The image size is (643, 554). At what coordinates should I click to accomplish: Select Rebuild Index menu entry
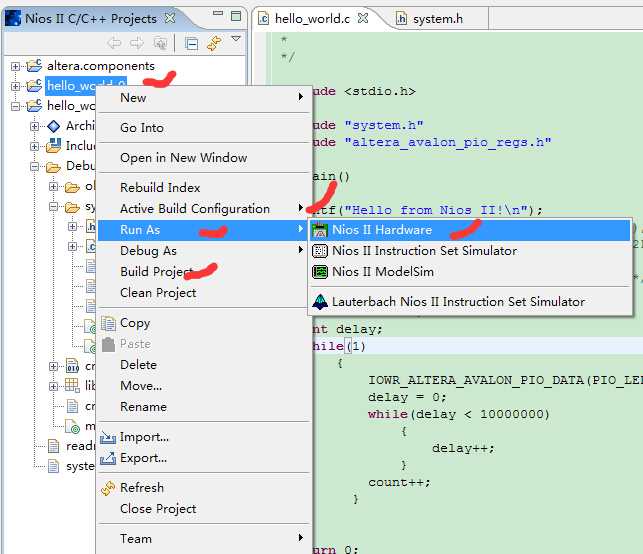tap(203, 188)
